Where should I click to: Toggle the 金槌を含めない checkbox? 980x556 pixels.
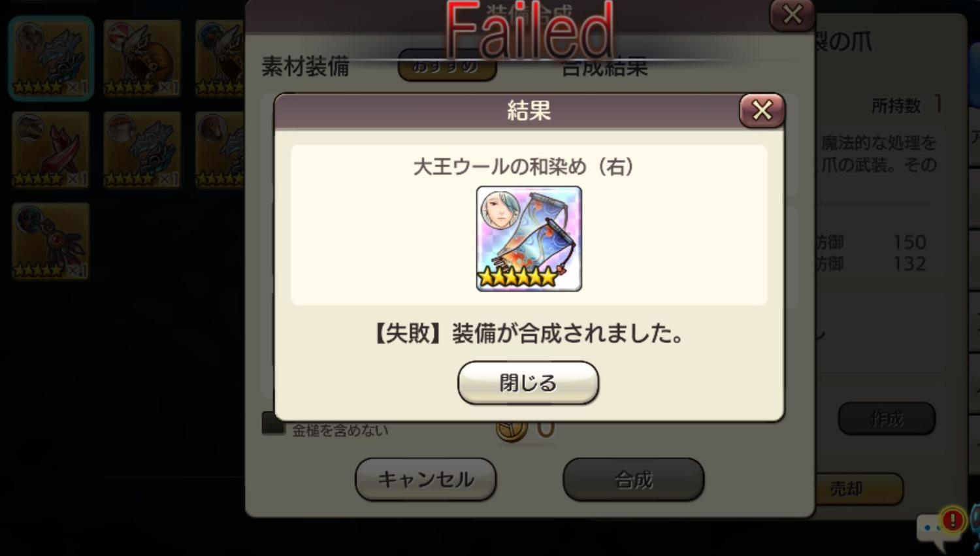click(x=273, y=423)
